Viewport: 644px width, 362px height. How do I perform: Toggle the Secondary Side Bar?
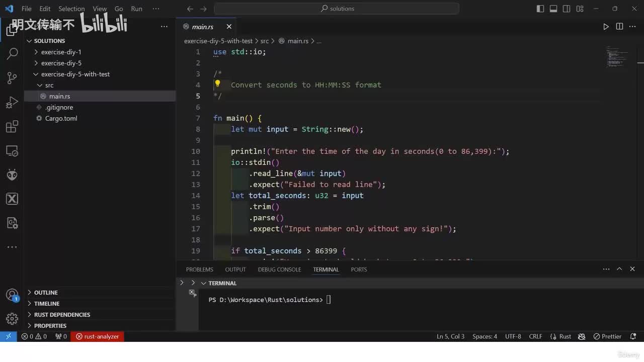567,9
